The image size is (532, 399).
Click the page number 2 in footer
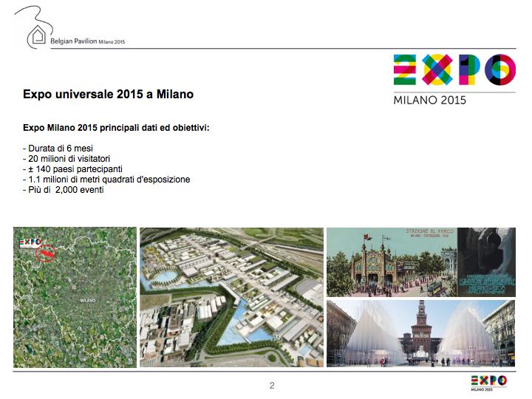point(271,385)
